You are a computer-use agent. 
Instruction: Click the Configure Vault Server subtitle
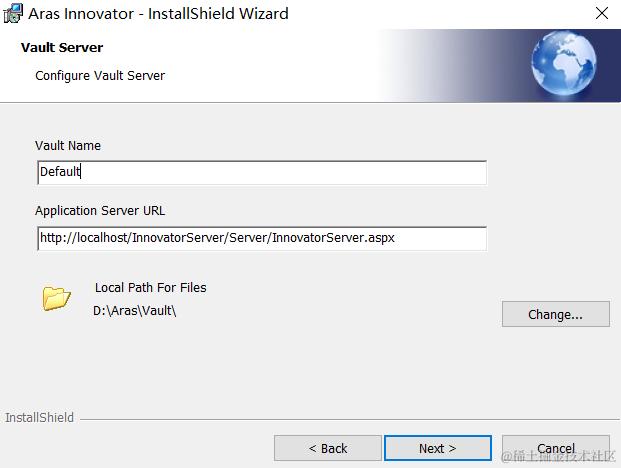(100, 76)
